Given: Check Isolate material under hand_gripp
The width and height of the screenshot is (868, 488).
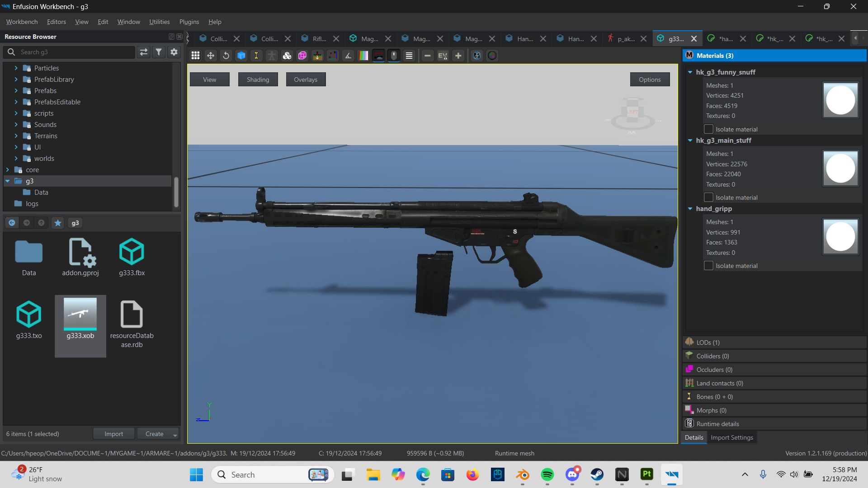Looking at the screenshot, I should pos(708,266).
